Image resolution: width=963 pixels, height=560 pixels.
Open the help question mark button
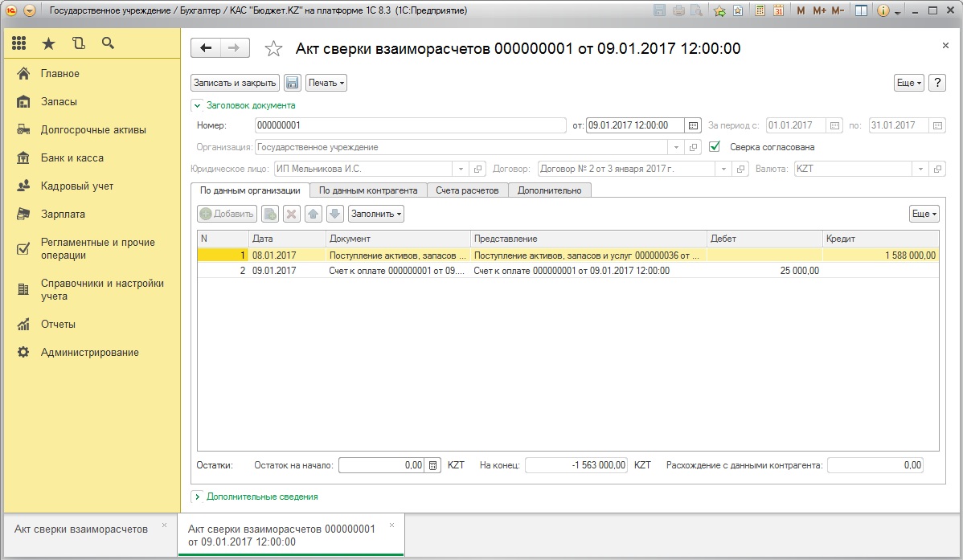coord(937,83)
